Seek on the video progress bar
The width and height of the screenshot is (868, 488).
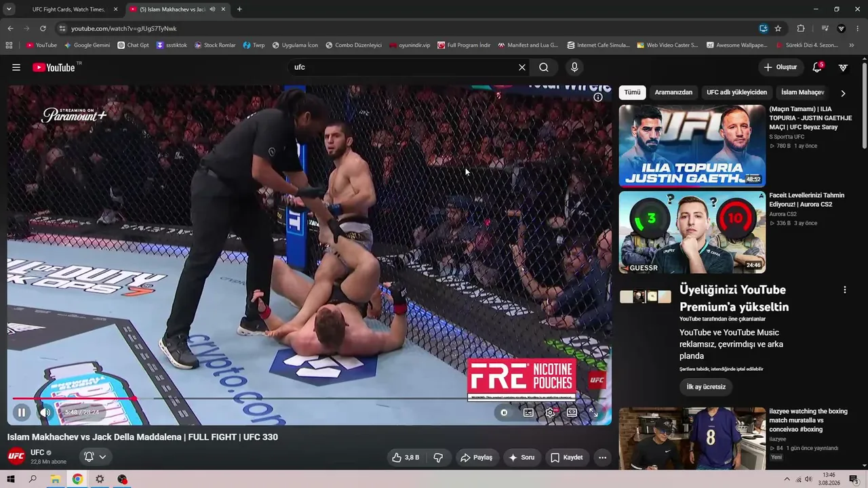[x=309, y=399]
